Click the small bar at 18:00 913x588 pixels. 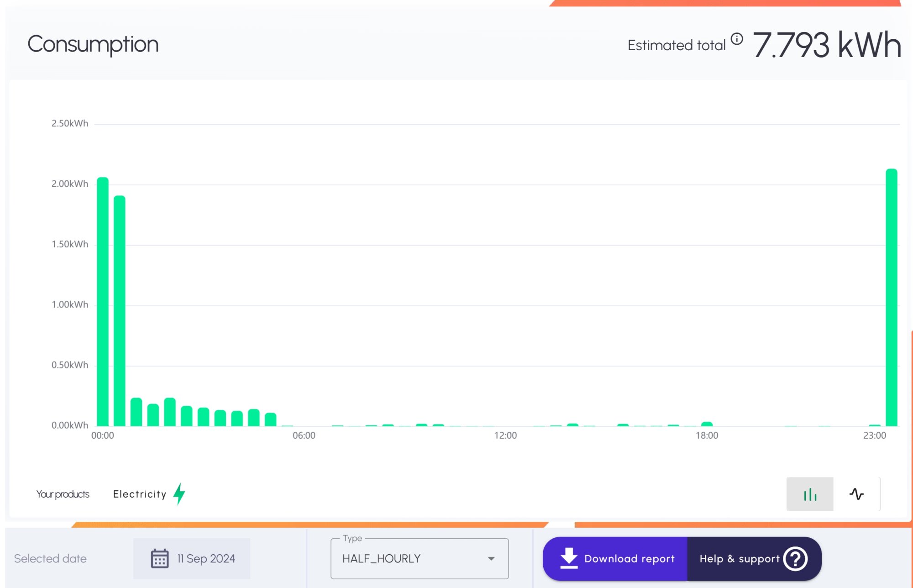(x=707, y=424)
